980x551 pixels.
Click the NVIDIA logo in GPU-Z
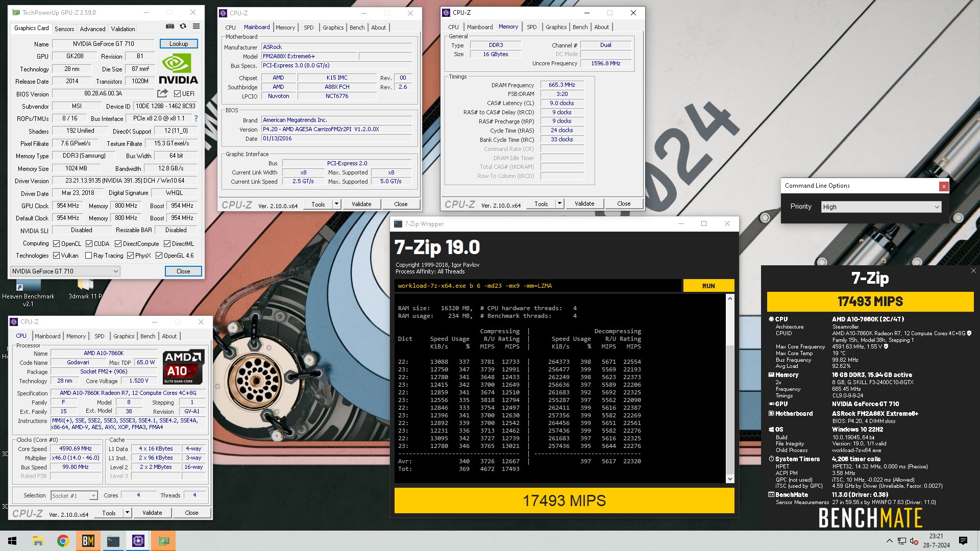tap(178, 69)
